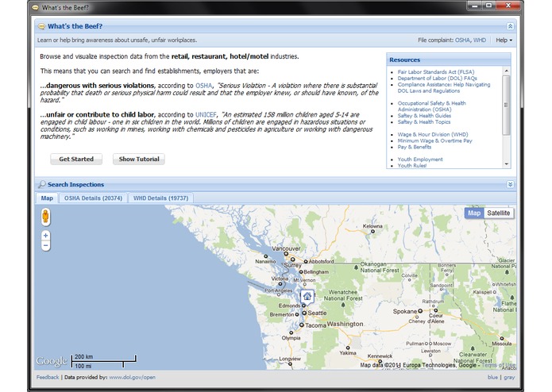The image size is (552, 392).
Task: Open the Youth Employment link
Action: [420, 159]
